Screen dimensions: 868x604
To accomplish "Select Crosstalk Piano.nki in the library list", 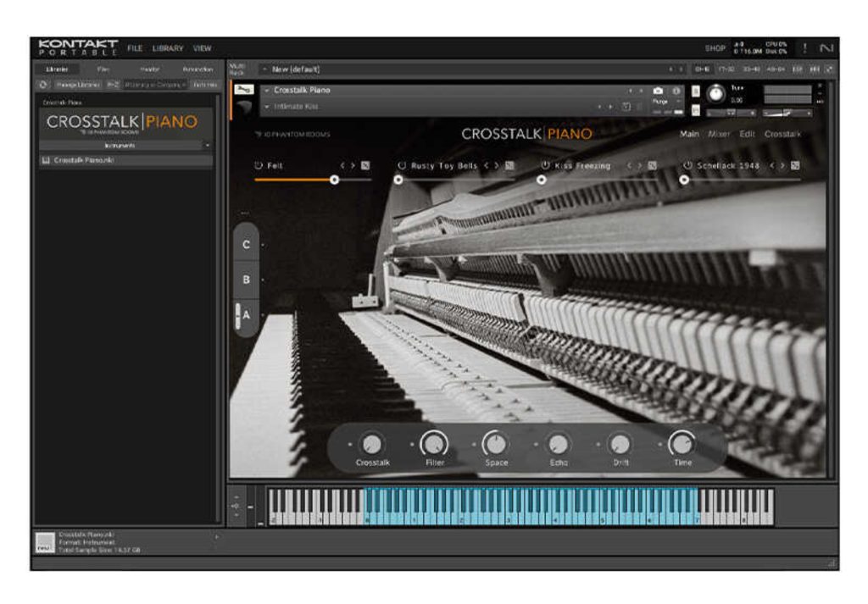I will [125, 160].
